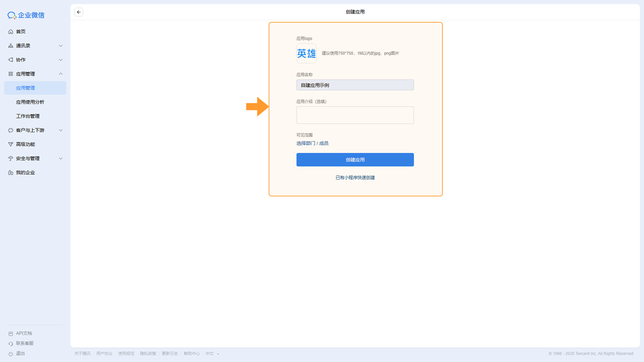
Task: Click the blue 创建应用 button
Action: [x=355, y=160]
